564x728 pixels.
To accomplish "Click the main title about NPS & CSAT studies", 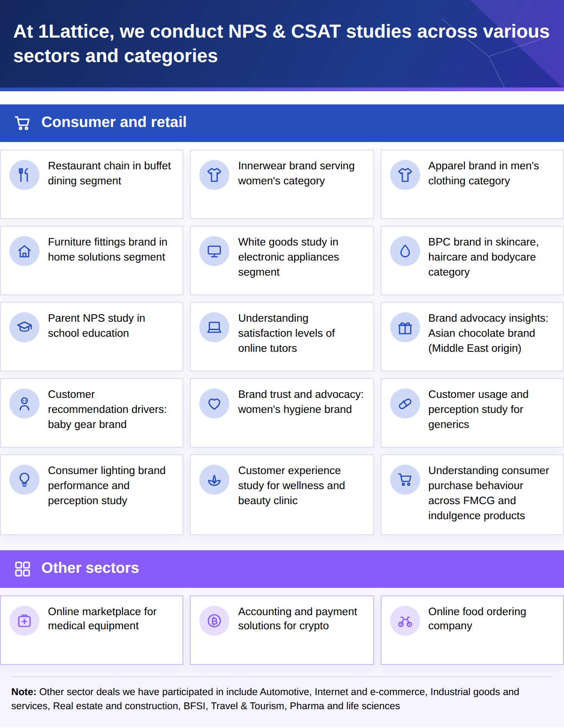I will click(x=281, y=44).
